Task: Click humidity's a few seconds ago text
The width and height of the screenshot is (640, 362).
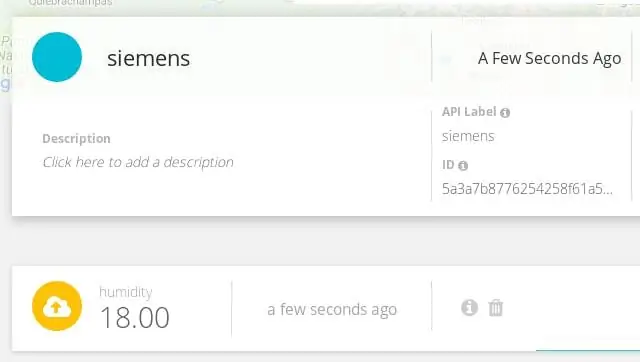Action: click(332, 309)
